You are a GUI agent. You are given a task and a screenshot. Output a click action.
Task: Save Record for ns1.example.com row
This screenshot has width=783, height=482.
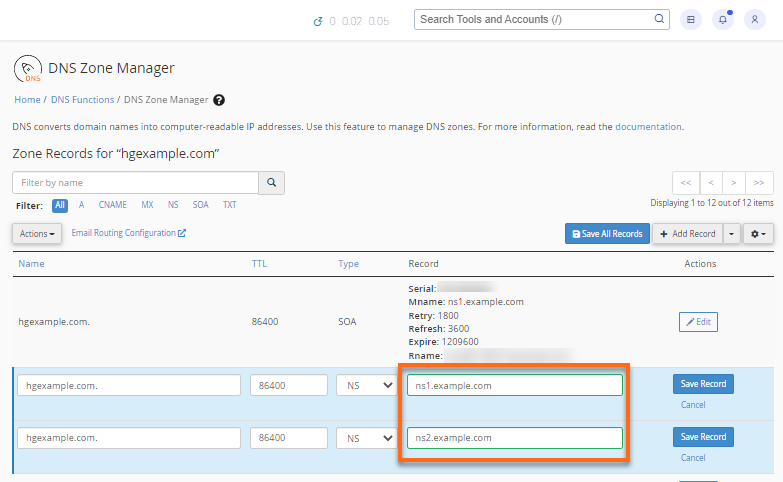[703, 384]
